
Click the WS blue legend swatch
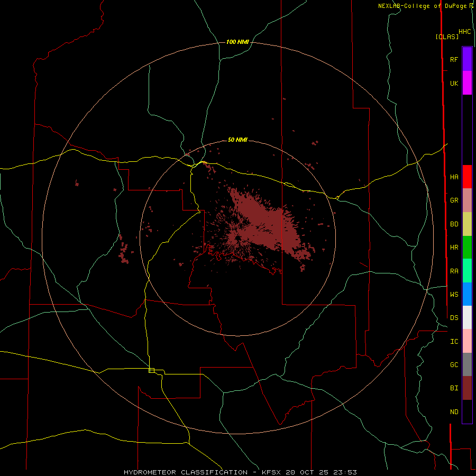coord(467,294)
